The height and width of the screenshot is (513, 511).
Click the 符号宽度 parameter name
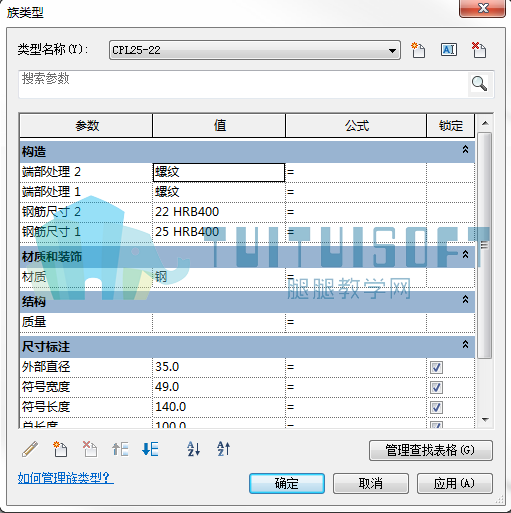46,387
